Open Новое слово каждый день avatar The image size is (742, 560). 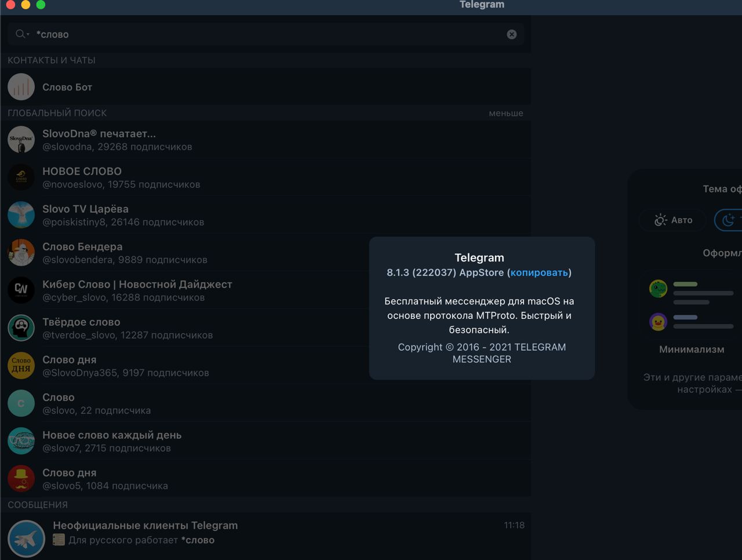pyautogui.click(x=21, y=441)
